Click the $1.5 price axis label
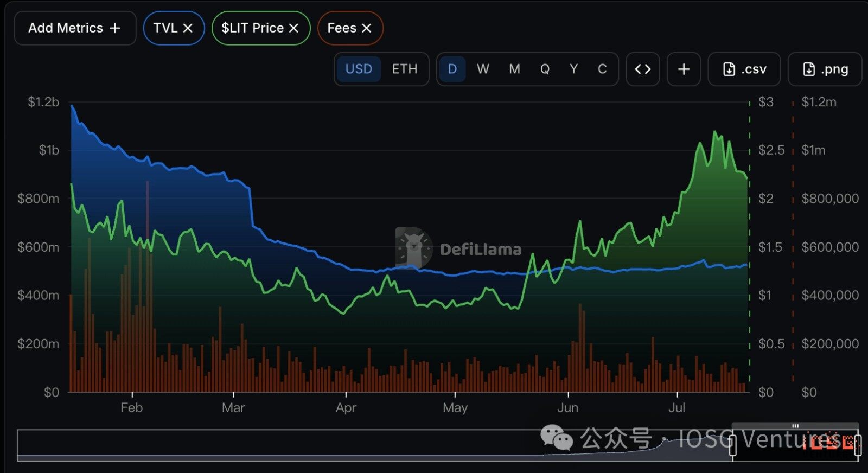Screen dimensions: 868x473 (x=771, y=247)
